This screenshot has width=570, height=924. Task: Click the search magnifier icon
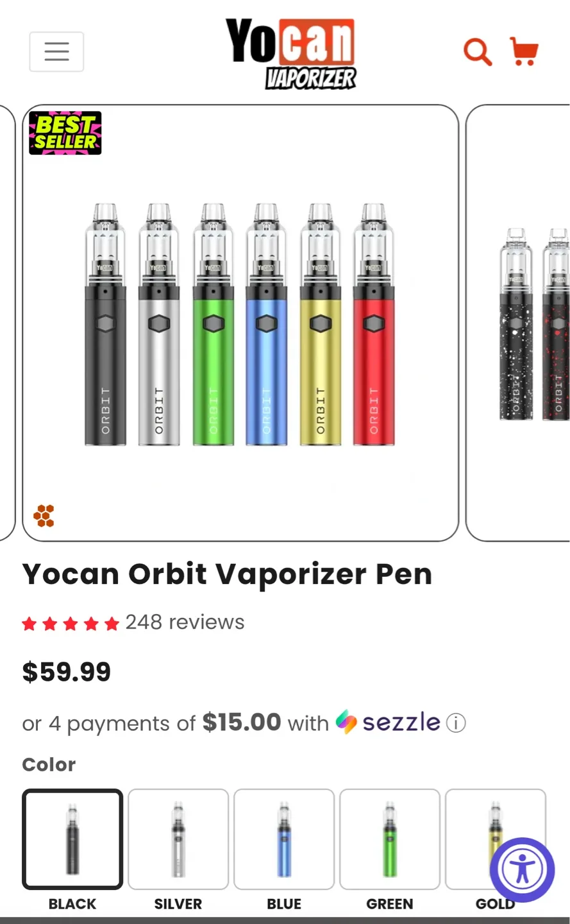[478, 51]
